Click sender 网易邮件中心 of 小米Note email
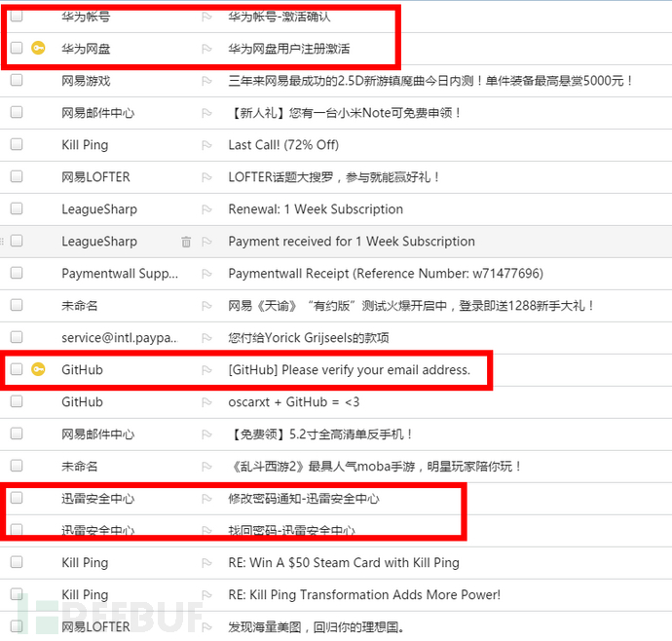The image size is (672, 641). pos(98,113)
